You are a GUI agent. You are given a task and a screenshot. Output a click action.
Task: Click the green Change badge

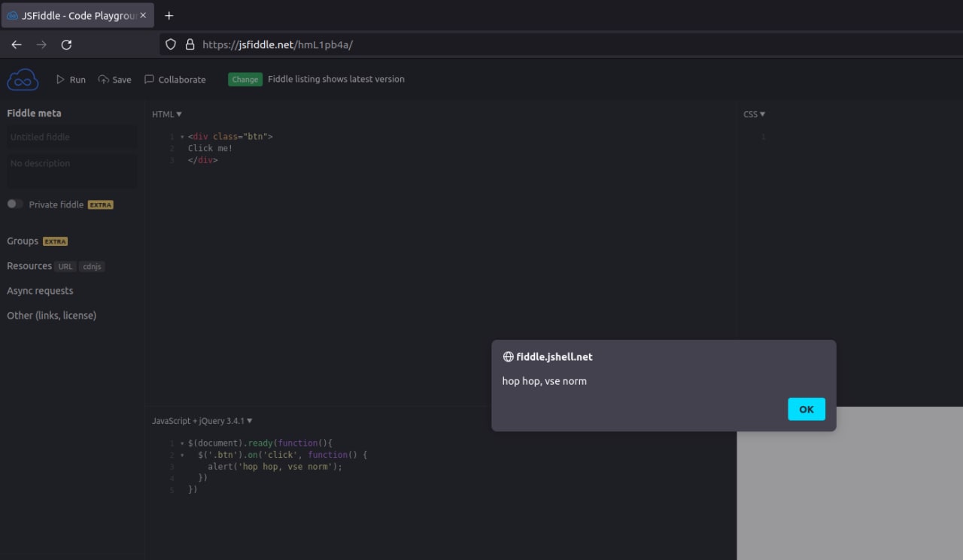point(245,79)
